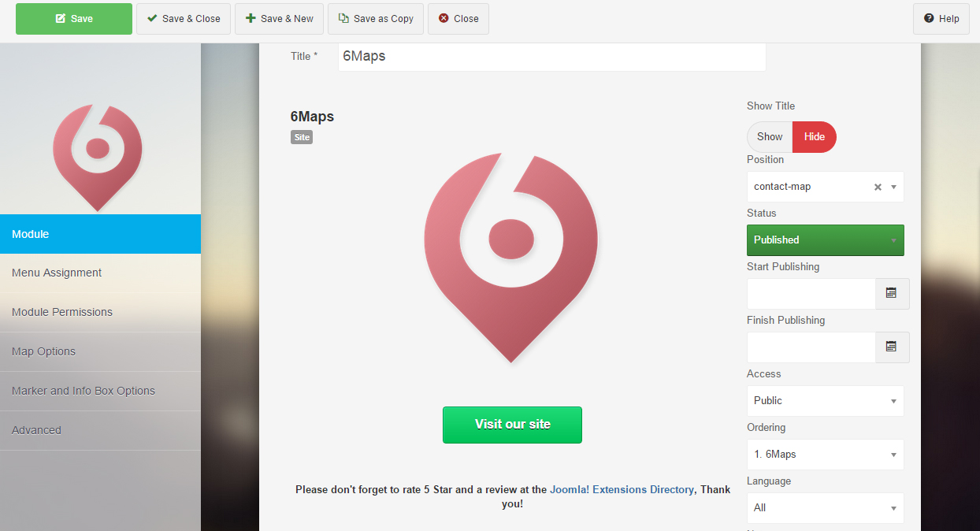
Task: Set Show Title to Hide
Action: point(815,137)
